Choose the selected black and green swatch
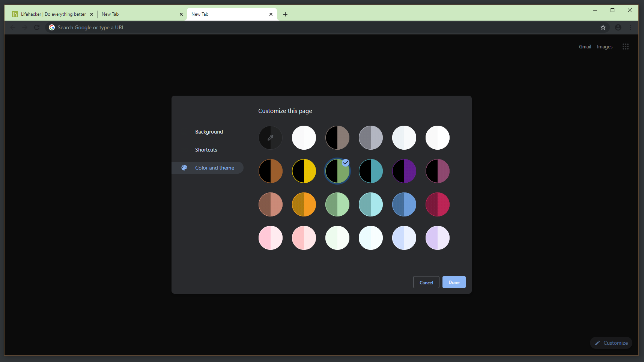The height and width of the screenshot is (362, 644). pos(337,171)
